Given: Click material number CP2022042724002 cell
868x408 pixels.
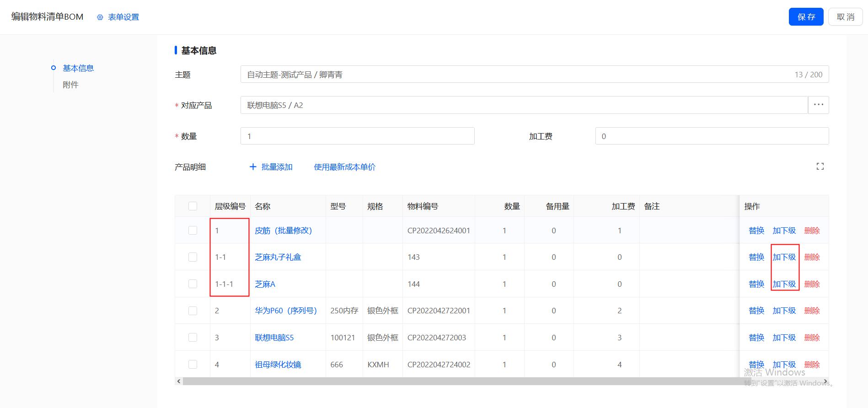Looking at the screenshot, I should tap(439, 365).
